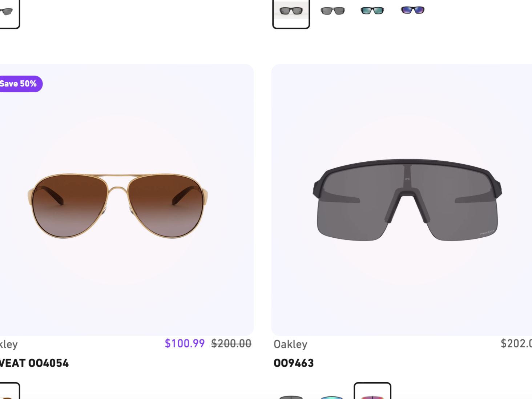
Task: Select the pink lens variant below OO9463
Action: coord(372,391)
